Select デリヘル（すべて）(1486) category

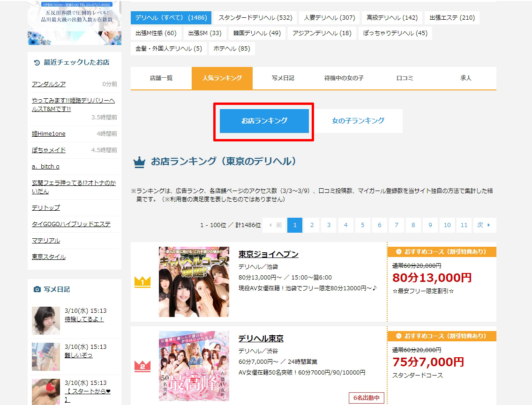tap(171, 18)
